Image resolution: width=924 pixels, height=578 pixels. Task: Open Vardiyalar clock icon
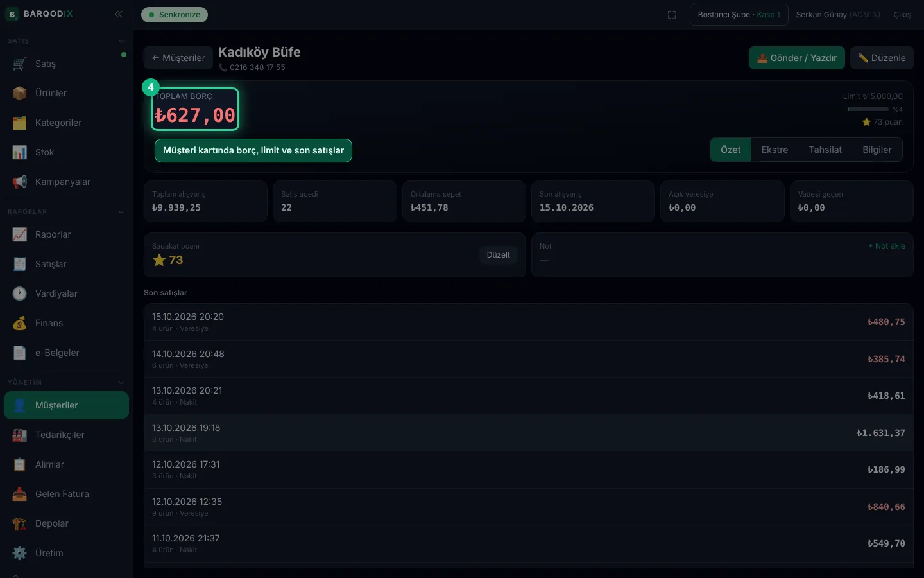[19, 293]
